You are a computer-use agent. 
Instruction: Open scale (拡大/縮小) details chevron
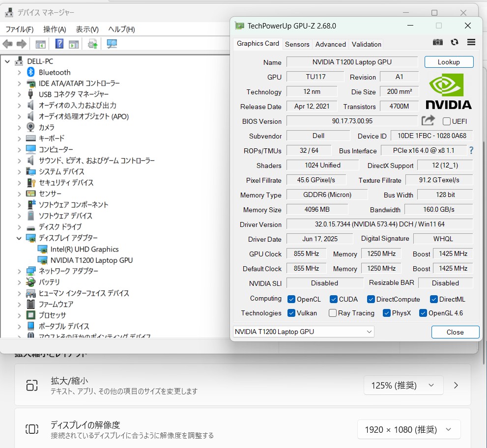click(x=456, y=385)
